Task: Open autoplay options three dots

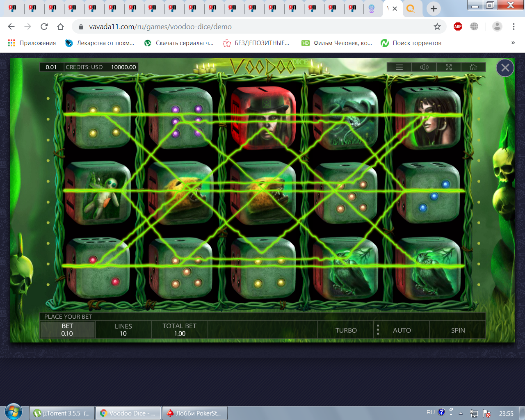Action: (x=378, y=330)
